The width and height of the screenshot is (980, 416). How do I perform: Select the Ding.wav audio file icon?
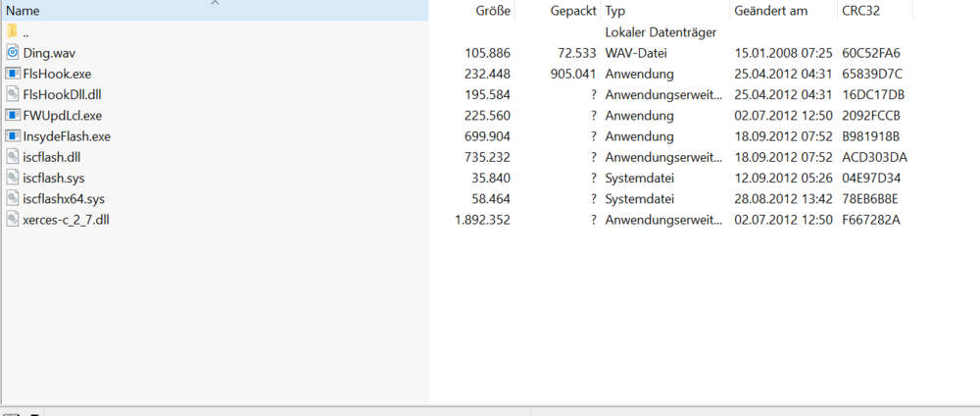click(13, 52)
